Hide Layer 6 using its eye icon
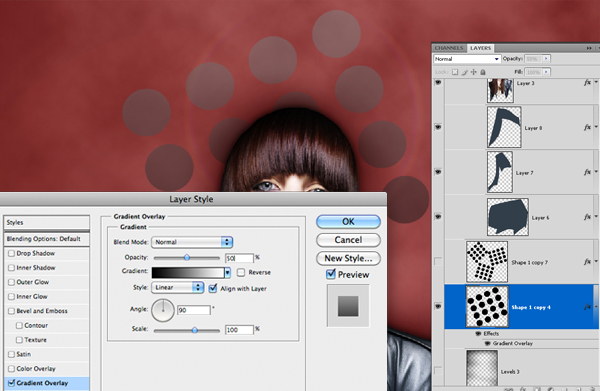 (438, 217)
